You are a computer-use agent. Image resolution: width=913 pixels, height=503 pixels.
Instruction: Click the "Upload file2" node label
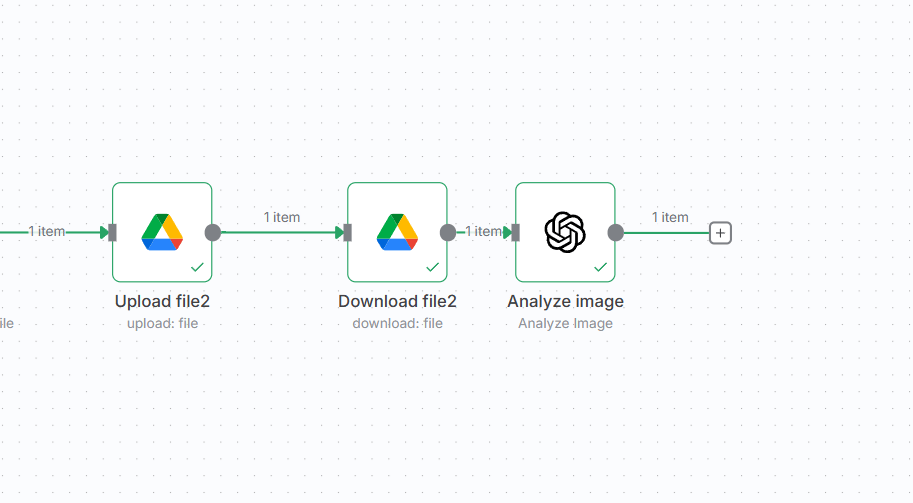pos(162,301)
